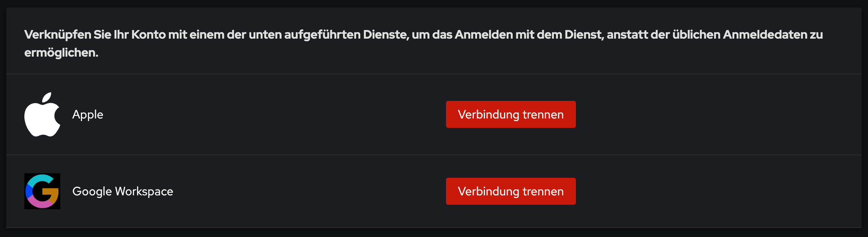Select the white Apple brand icon

(42, 114)
